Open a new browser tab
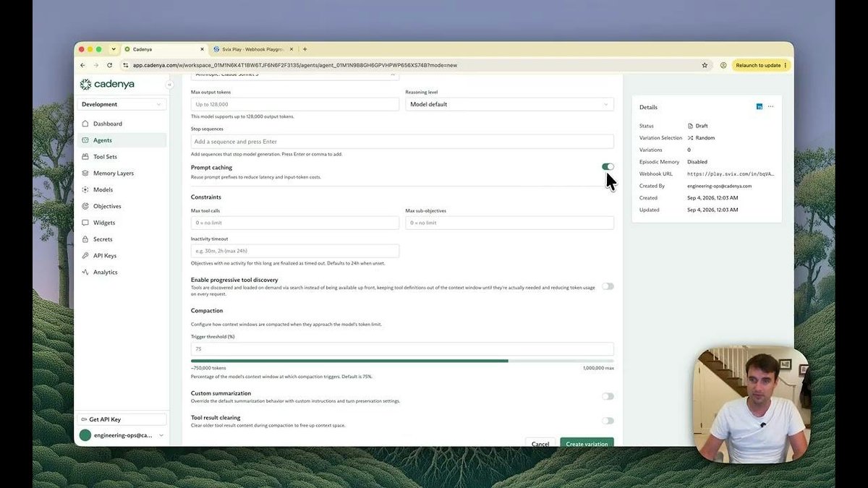This screenshot has width=868, height=488. [x=305, y=49]
